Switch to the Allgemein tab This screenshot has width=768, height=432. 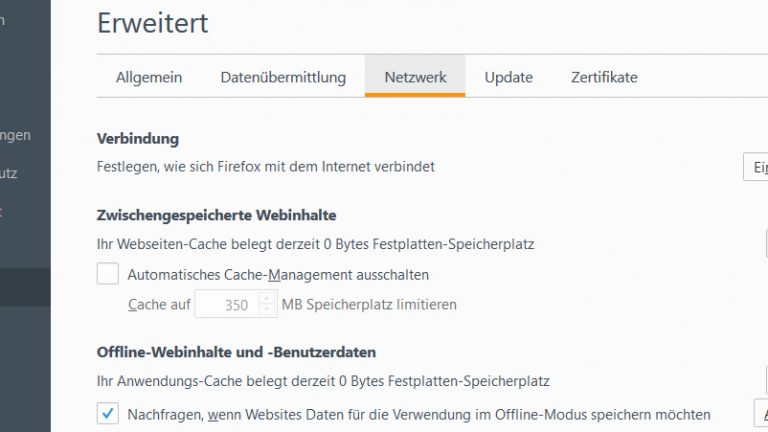(x=147, y=77)
